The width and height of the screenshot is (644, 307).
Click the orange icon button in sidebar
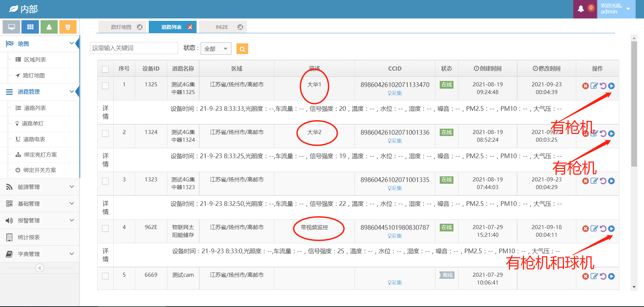(68, 27)
